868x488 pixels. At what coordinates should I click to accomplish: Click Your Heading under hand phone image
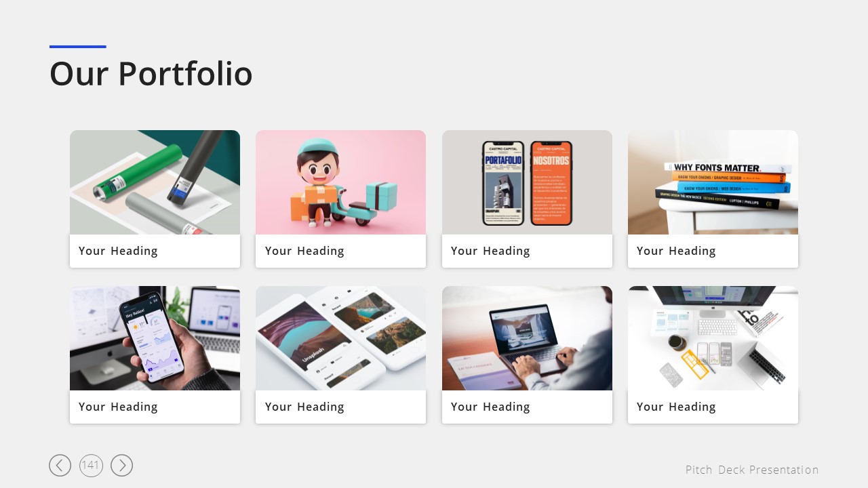coord(118,407)
